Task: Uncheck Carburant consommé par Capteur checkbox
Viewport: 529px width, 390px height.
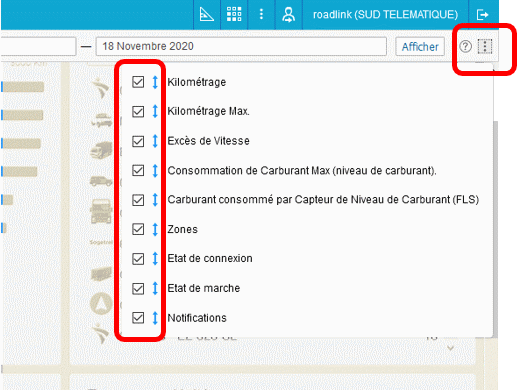Action: (x=138, y=200)
